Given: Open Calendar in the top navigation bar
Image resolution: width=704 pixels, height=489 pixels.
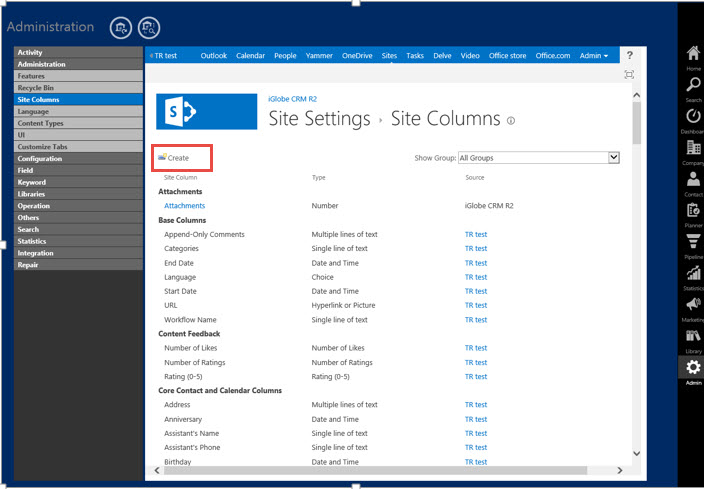Looking at the screenshot, I should (x=251, y=56).
